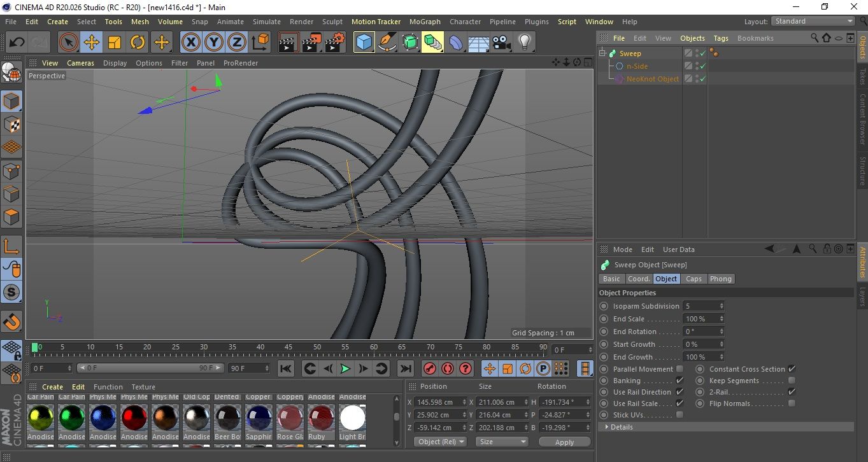This screenshot has width=868, height=462.
Task: Toggle the Banking checkbox
Action: (x=679, y=381)
